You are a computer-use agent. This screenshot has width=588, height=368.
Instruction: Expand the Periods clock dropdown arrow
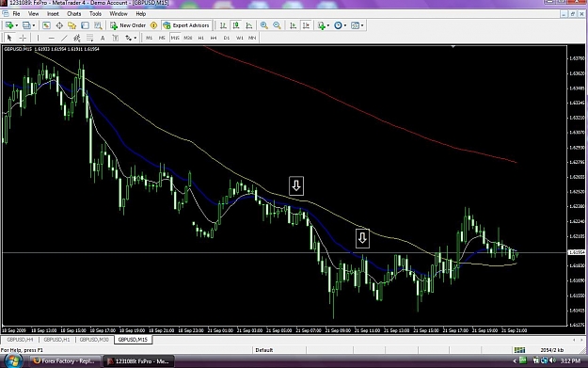(x=345, y=25)
